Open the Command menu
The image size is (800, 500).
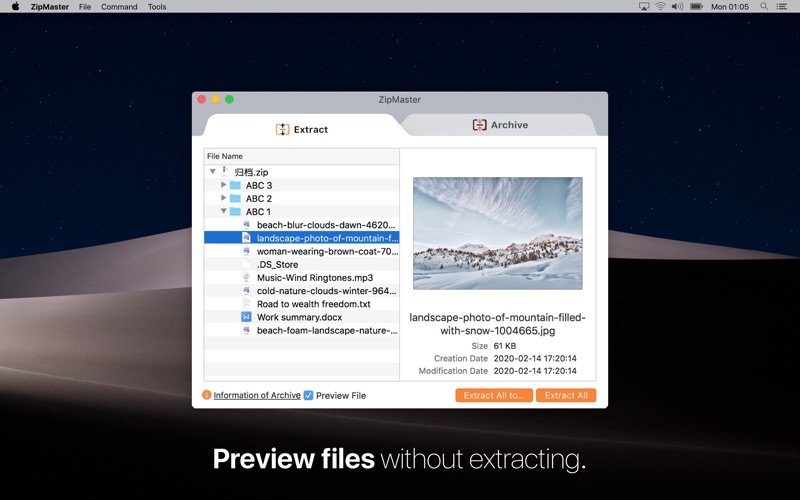[x=119, y=7]
